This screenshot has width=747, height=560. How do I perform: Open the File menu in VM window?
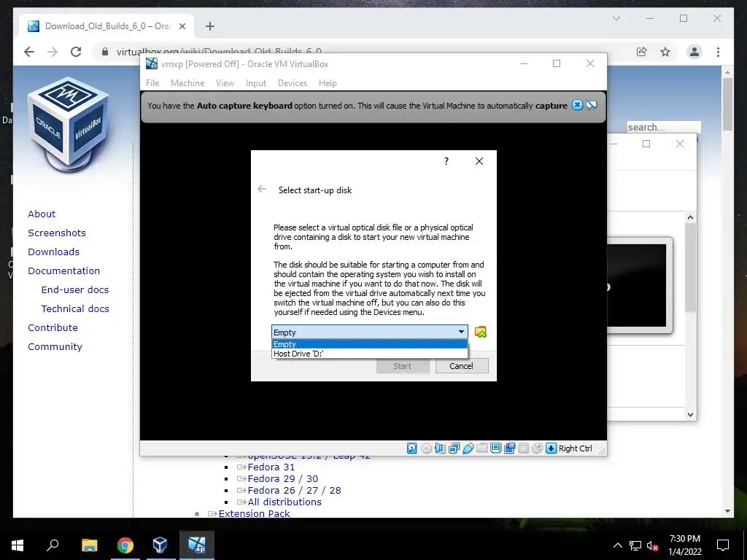tap(152, 83)
